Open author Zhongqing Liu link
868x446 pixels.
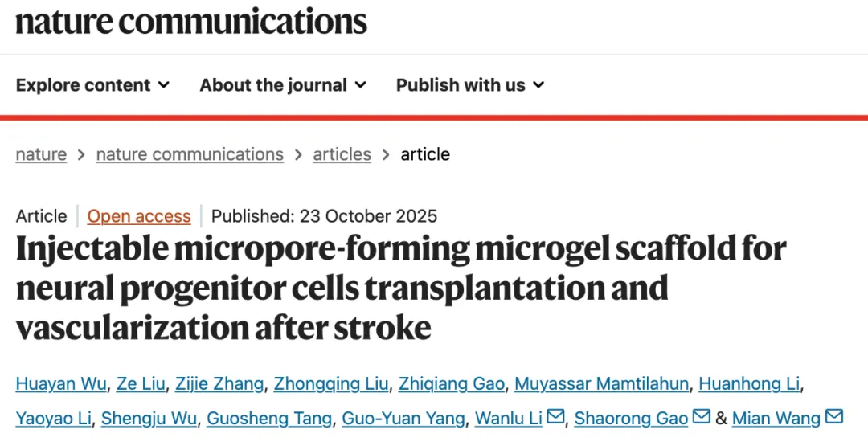[331, 384]
